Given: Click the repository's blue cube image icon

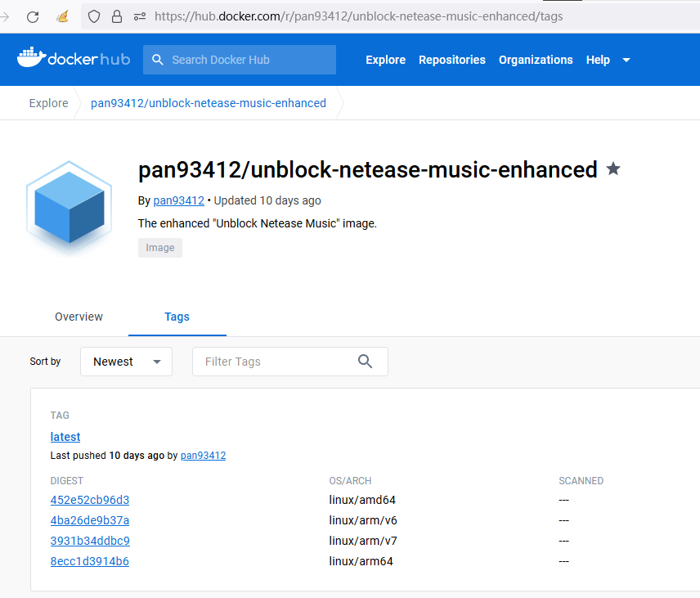Looking at the screenshot, I should [69, 206].
